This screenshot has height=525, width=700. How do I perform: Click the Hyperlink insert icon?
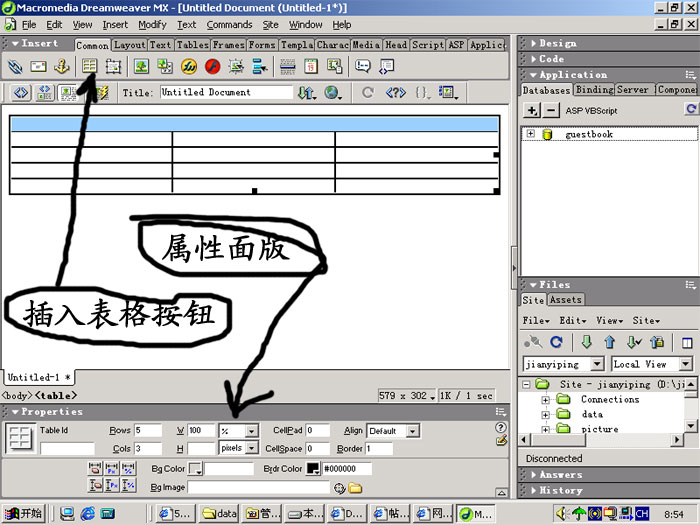tap(15, 66)
